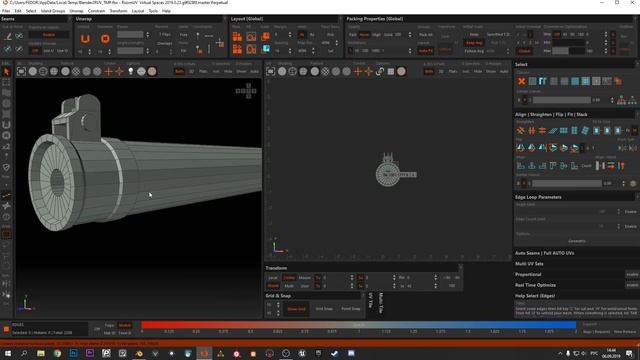Image resolution: width=640 pixels, height=360 pixels.
Task: Click the frame-view icon in 3D viewport toolbar
Action: tap(21, 71)
